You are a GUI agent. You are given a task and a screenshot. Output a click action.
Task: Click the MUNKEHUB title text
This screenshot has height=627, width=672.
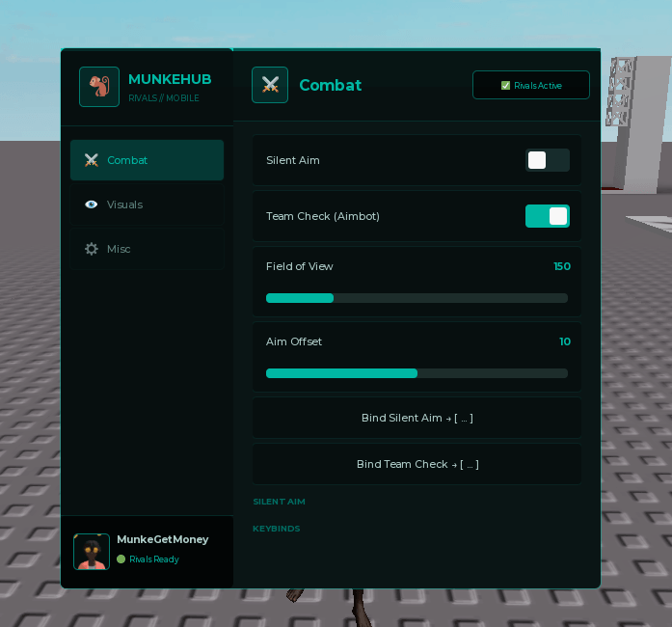pyautogui.click(x=170, y=79)
